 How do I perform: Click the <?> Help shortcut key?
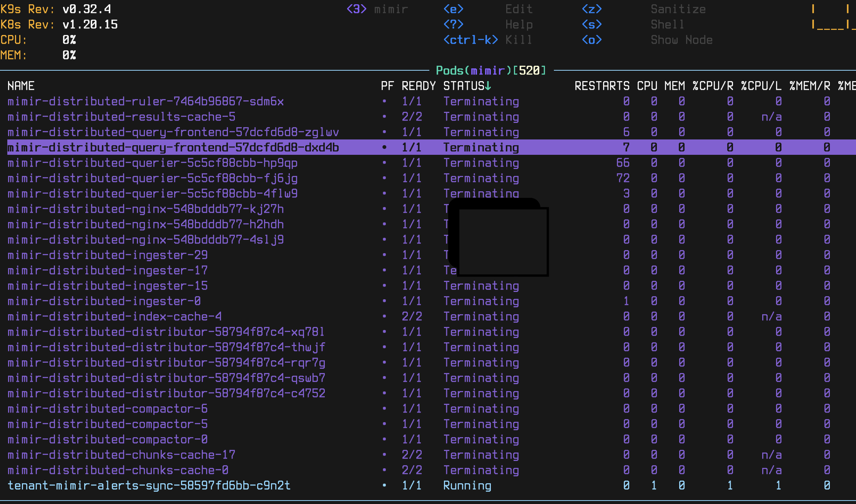coord(454,25)
